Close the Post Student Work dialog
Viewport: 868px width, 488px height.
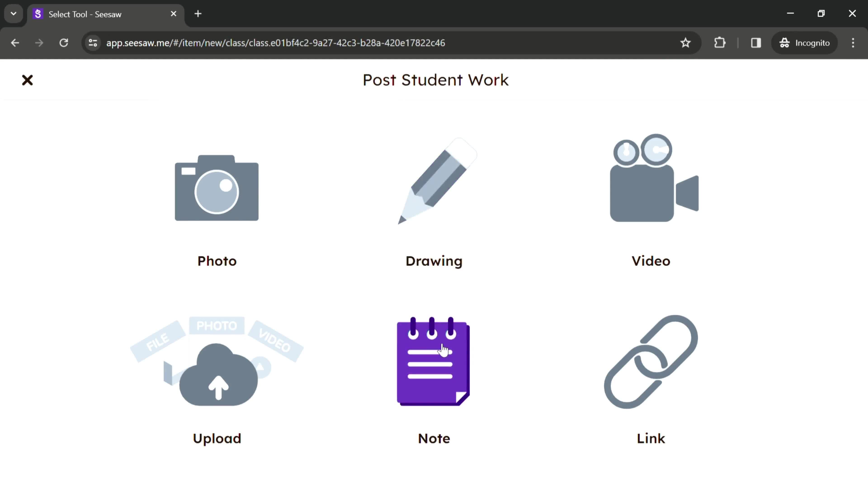click(27, 80)
